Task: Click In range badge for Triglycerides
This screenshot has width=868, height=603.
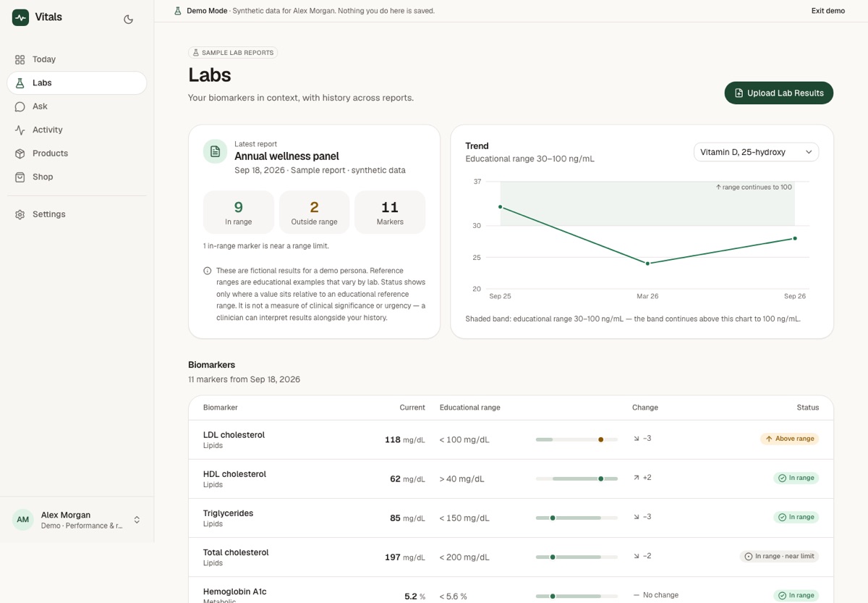Action: click(x=796, y=517)
